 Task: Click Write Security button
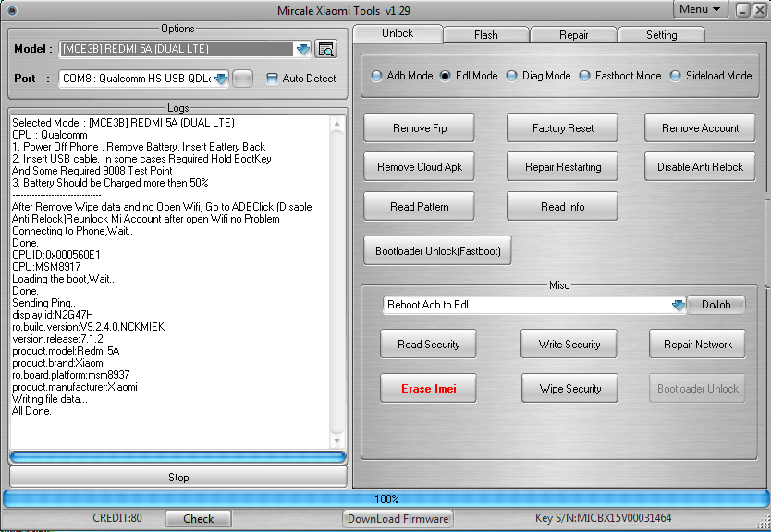(x=569, y=345)
